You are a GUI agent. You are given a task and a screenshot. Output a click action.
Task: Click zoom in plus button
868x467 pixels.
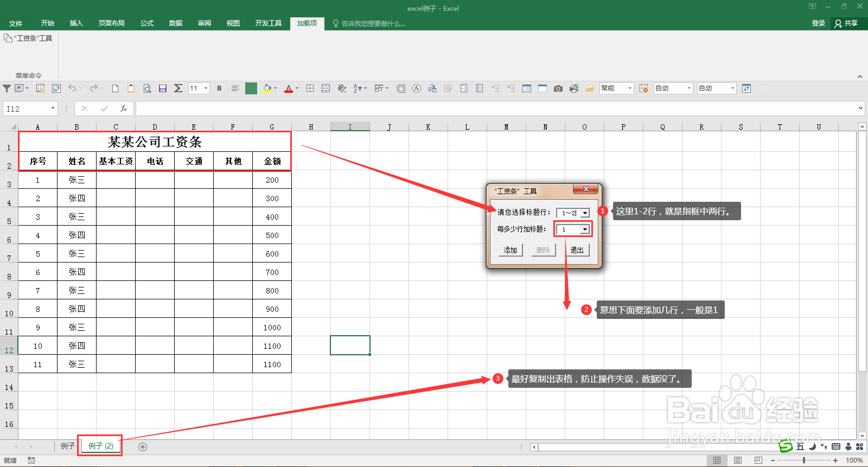835,460
